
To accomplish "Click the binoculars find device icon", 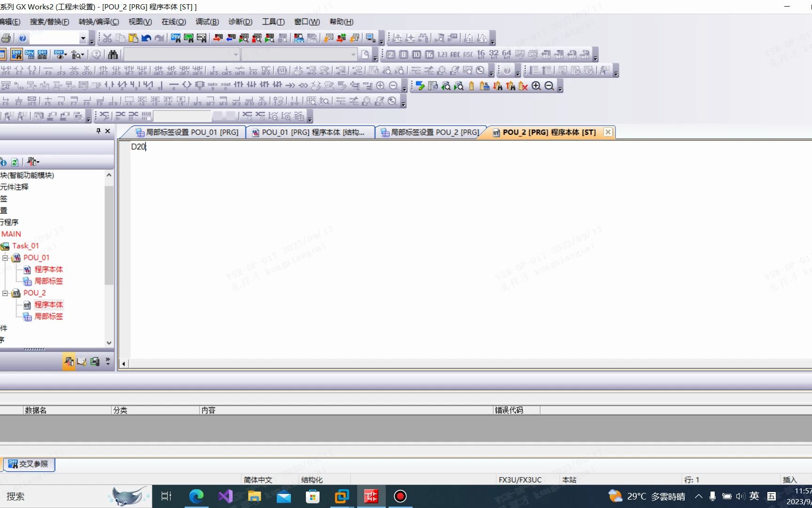I will pyautogui.click(x=113, y=55).
